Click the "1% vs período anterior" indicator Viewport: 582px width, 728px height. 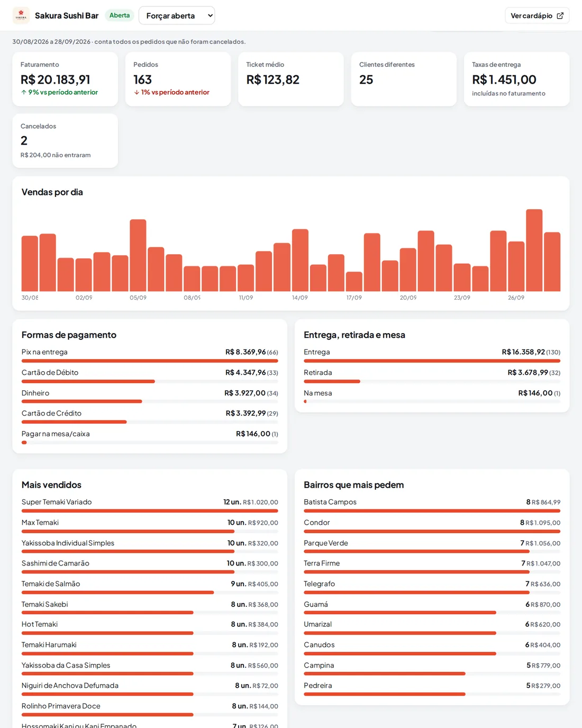click(x=171, y=92)
